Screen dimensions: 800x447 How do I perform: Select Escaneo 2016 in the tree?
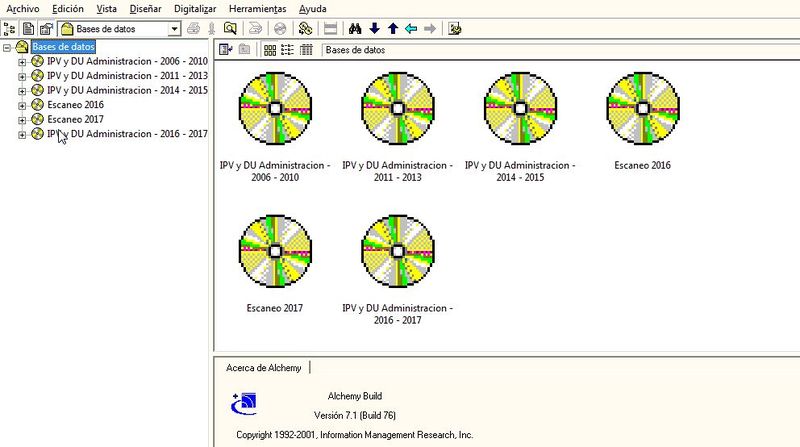pyautogui.click(x=76, y=105)
